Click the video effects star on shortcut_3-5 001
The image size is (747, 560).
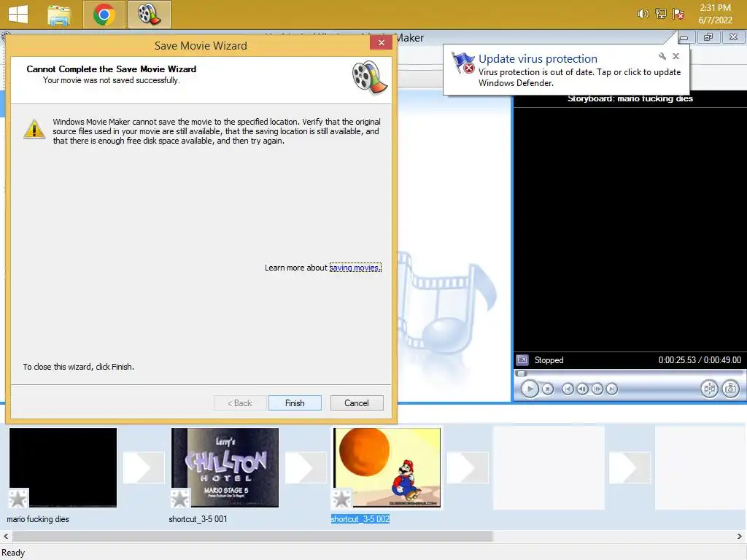pyautogui.click(x=180, y=499)
